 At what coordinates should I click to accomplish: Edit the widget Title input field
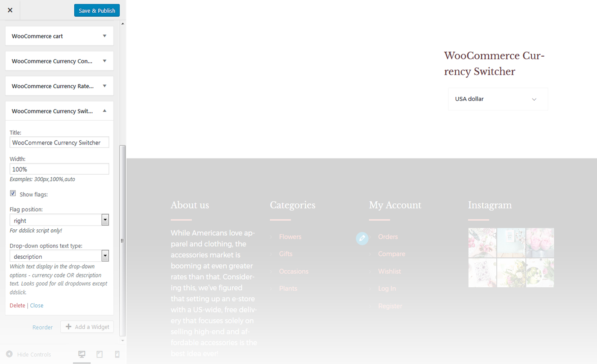(59, 142)
